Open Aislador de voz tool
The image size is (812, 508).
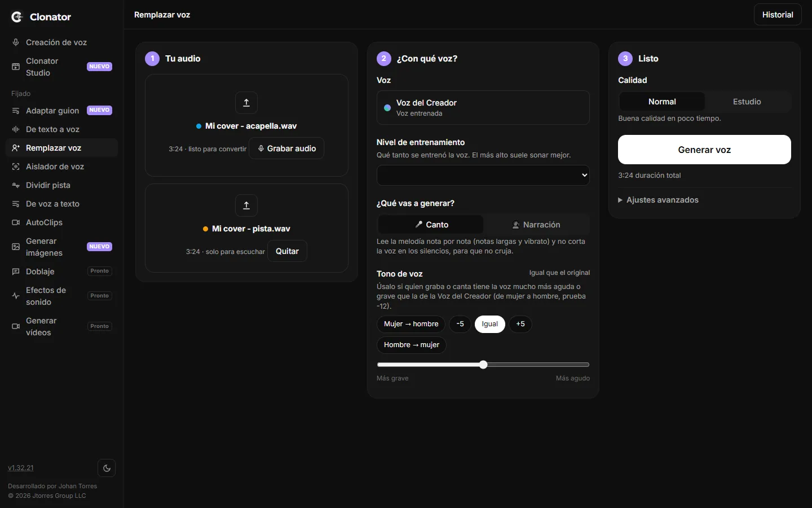(62, 167)
